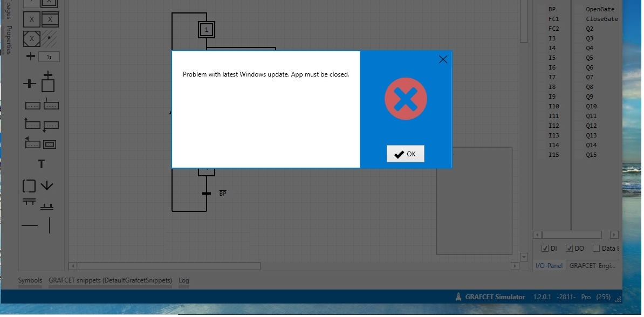
Task: Open the Symbols tab
Action: pos(30,280)
